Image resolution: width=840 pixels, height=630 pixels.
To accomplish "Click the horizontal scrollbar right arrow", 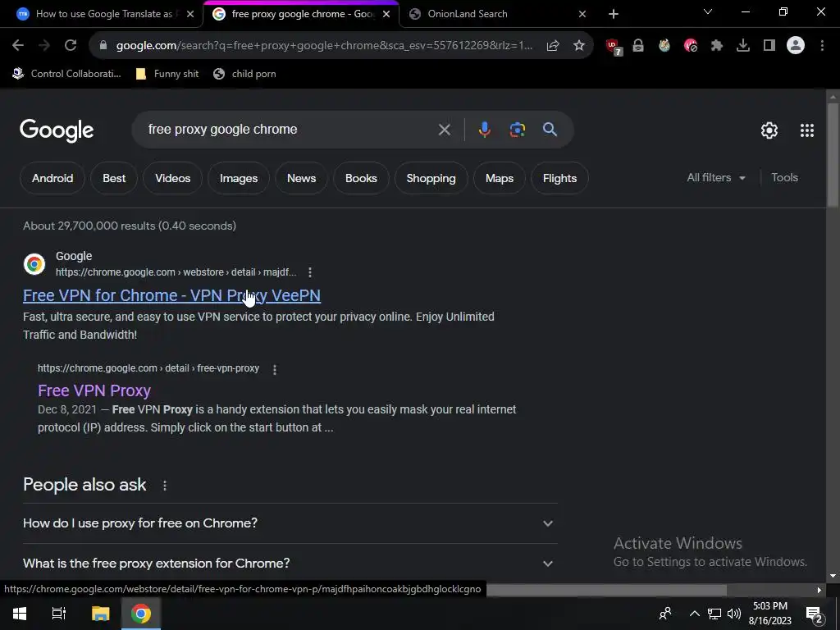I will pos(819,590).
